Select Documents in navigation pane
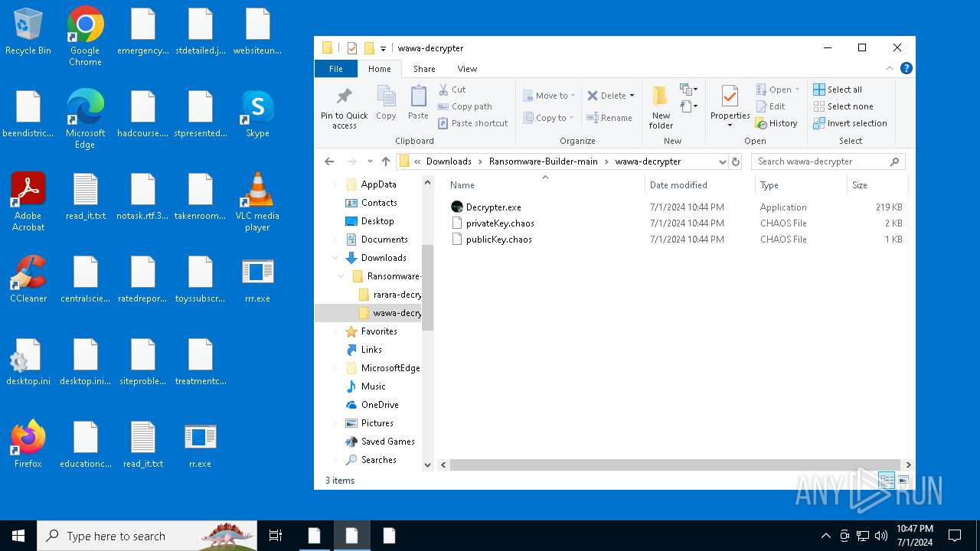 click(377, 240)
